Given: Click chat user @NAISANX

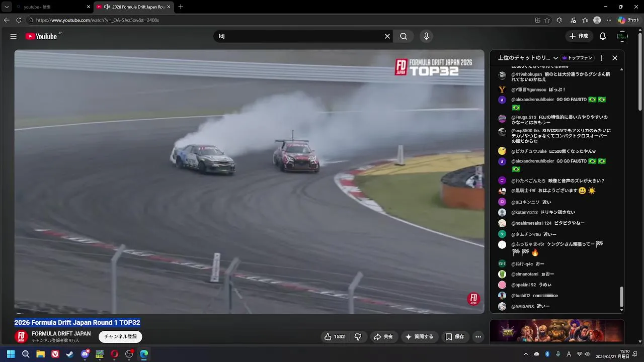Looking at the screenshot, I should pos(523,306).
